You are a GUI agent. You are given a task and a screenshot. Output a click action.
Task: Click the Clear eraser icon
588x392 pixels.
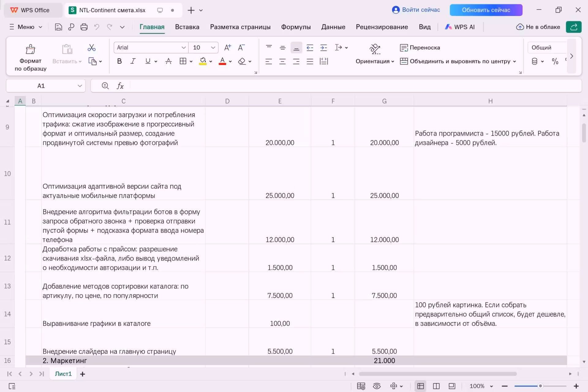[242, 61]
